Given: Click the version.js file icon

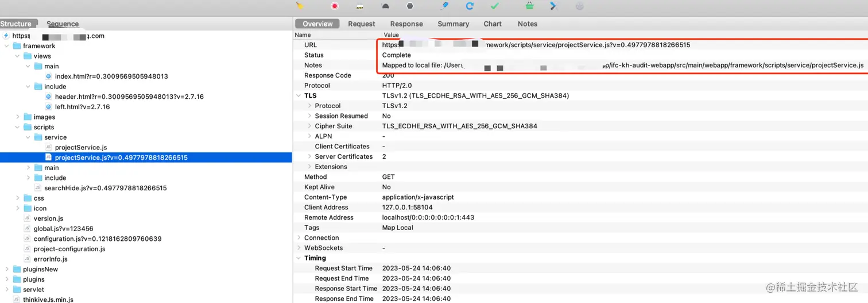Looking at the screenshot, I should (x=27, y=218).
